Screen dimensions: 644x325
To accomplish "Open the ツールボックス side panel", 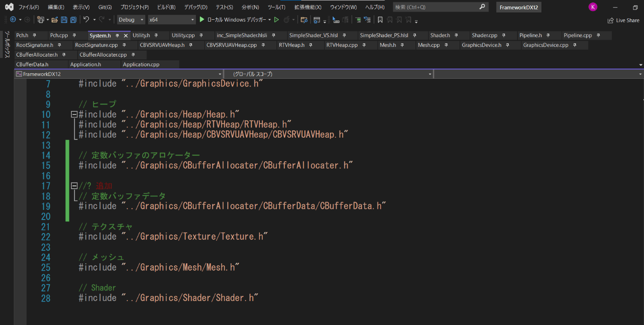I will coord(7,45).
